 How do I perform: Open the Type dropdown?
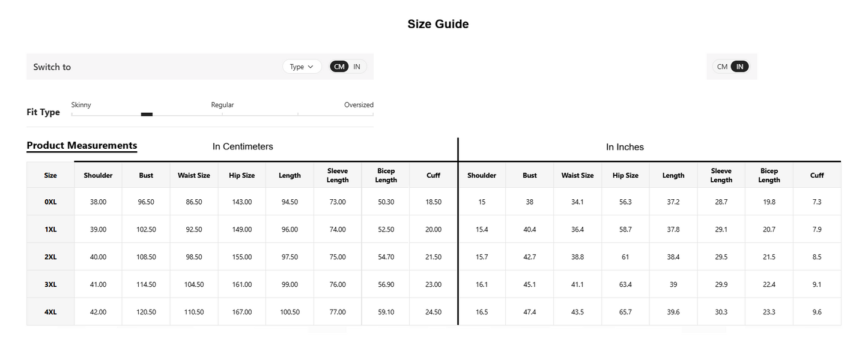[302, 67]
